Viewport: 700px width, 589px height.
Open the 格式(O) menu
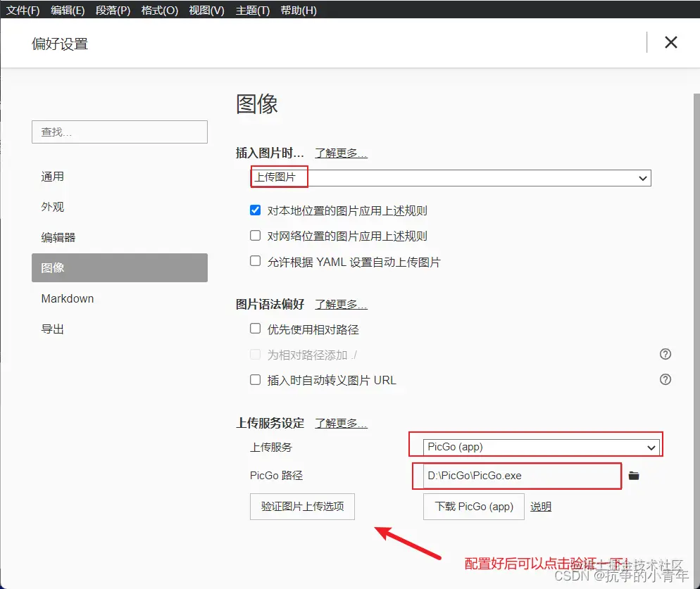coord(159,11)
